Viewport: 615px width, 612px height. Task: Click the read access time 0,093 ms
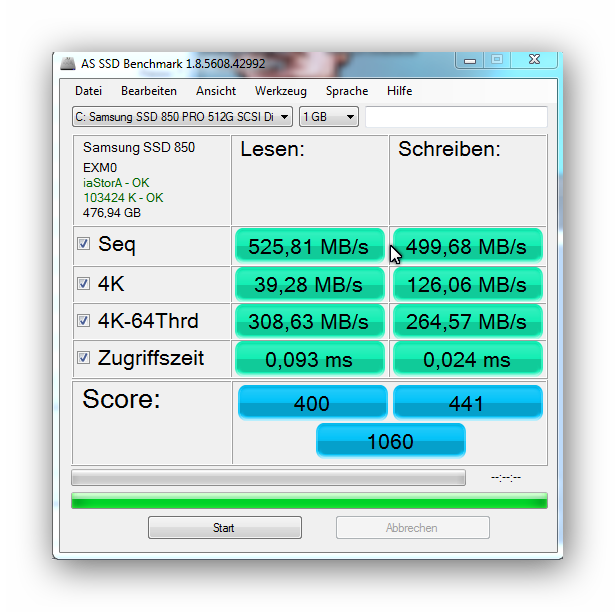(x=309, y=359)
